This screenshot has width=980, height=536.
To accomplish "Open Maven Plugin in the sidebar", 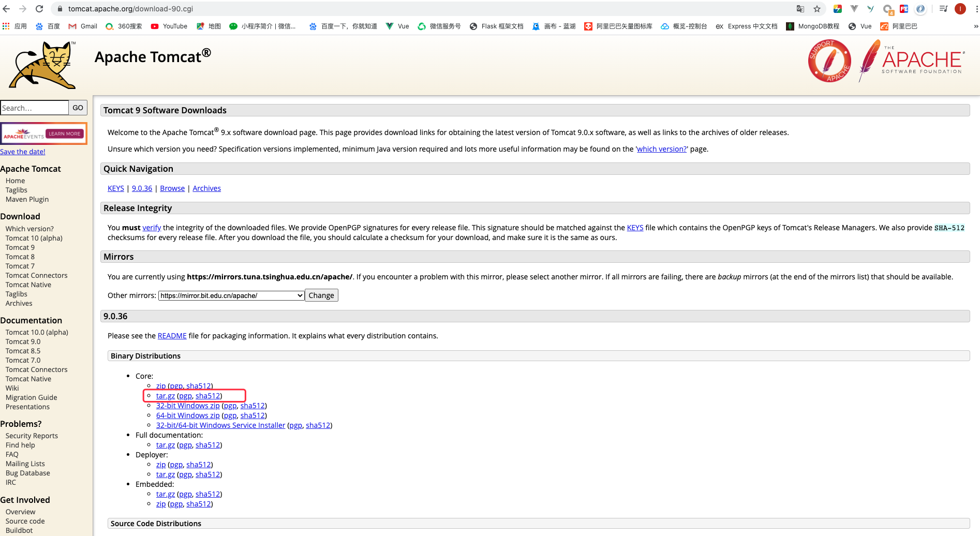I will (x=27, y=199).
